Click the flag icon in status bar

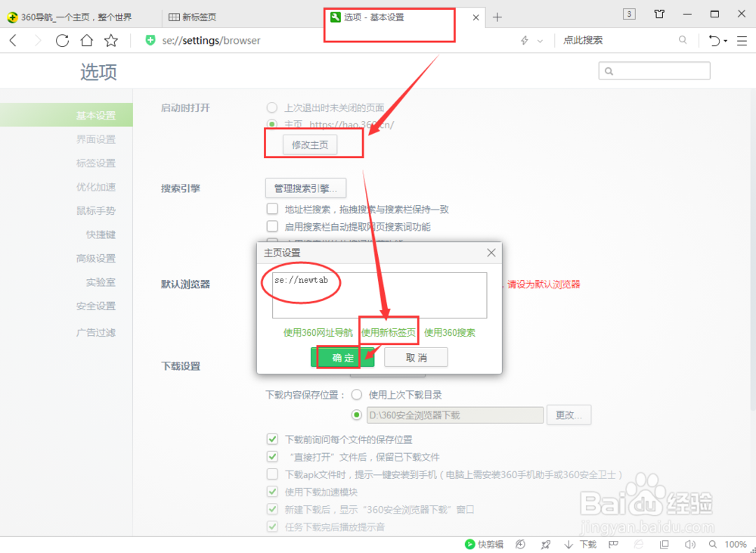[x=613, y=545]
